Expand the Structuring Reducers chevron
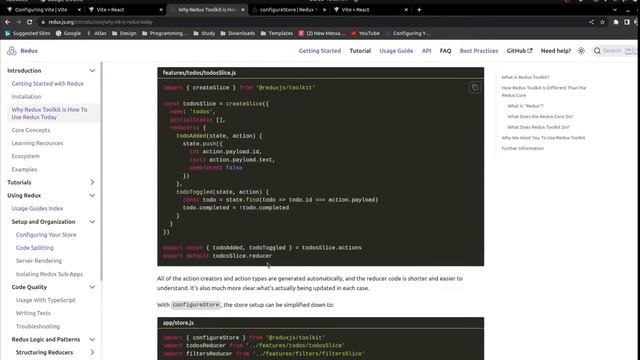The image size is (640, 360). click(x=92, y=352)
